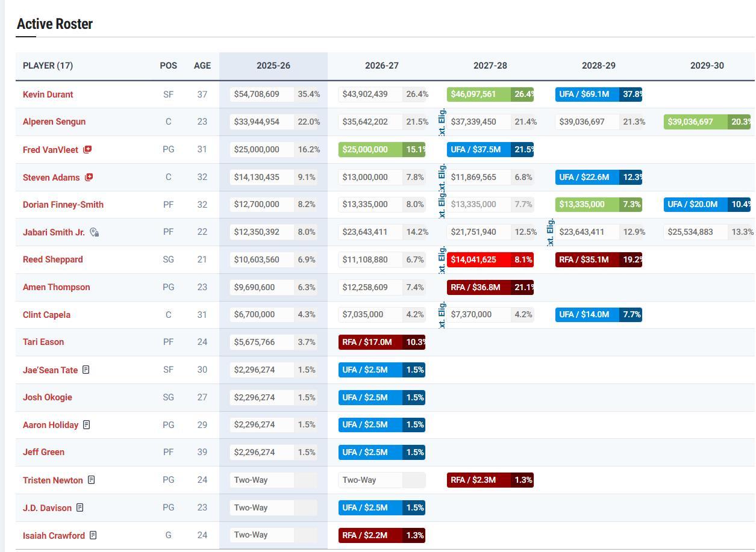The height and width of the screenshot is (552, 756).
Task: Click the PLAYER (17) column header
Action: (x=48, y=66)
